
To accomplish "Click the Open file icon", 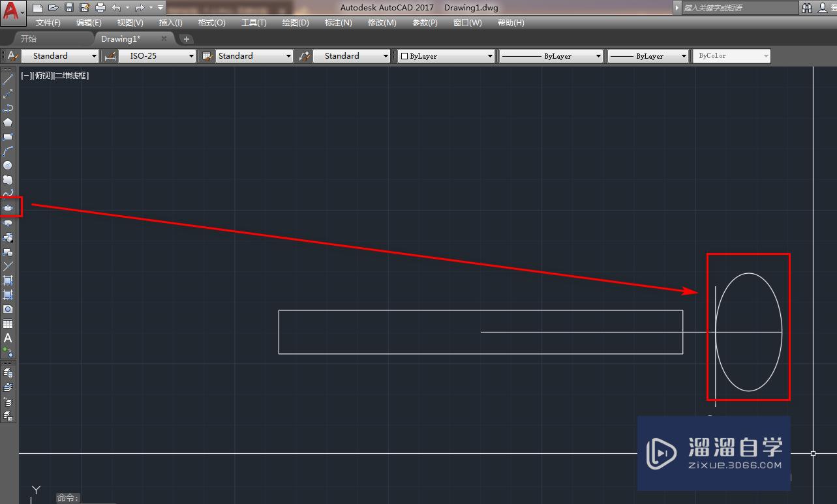I will click(53, 8).
